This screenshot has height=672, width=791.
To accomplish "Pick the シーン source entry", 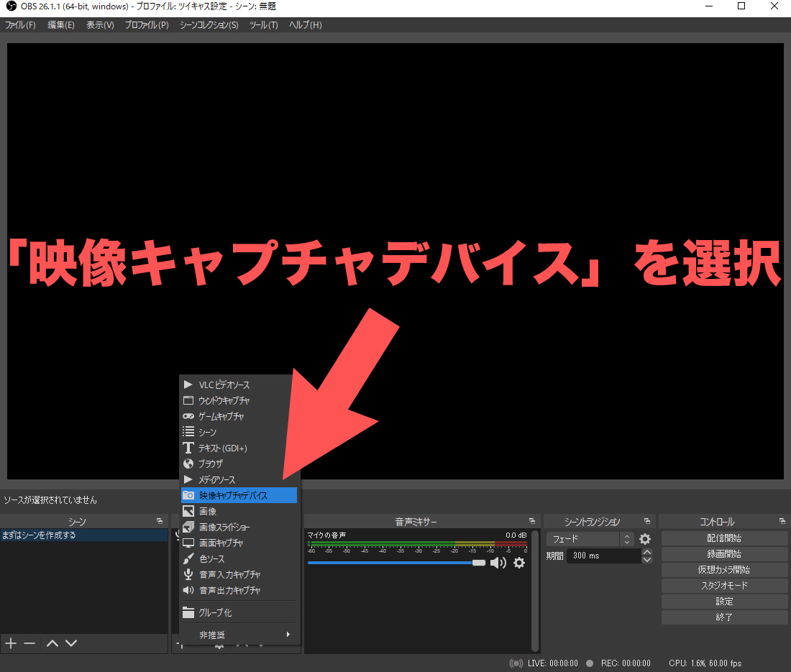I will click(x=239, y=432).
